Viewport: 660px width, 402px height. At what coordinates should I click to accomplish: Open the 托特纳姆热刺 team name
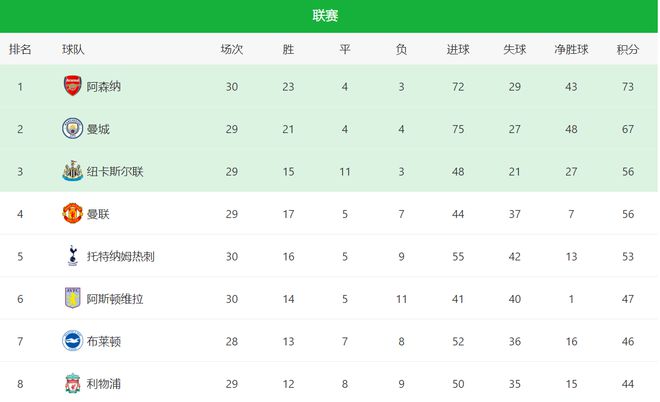click(121, 256)
